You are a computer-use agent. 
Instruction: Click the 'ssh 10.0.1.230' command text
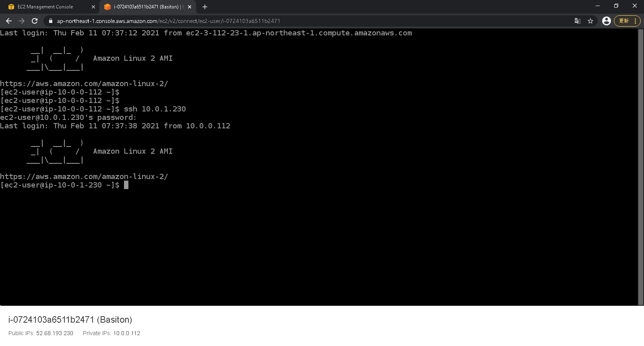pyautogui.click(x=155, y=109)
